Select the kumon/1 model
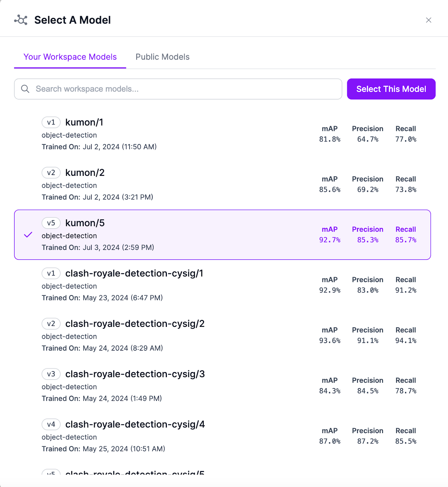Image resolution: width=448 pixels, height=487 pixels. [x=84, y=122]
